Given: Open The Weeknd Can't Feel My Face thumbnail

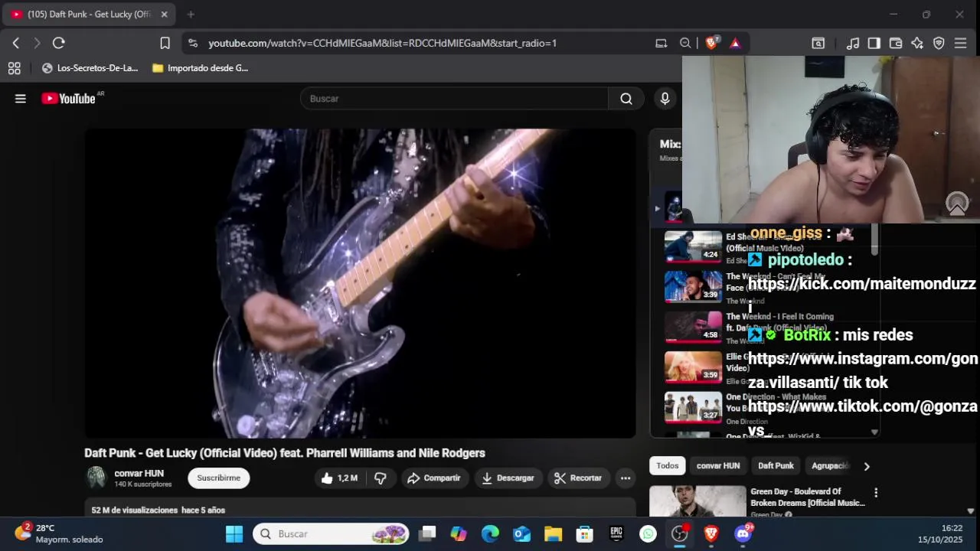Looking at the screenshot, I should click(693, 286).
